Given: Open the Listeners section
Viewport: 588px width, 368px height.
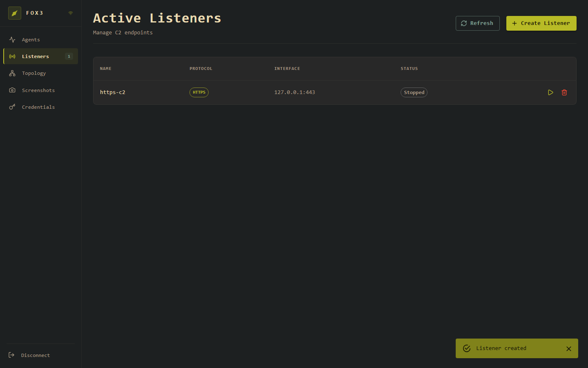Looking at the screenshot, I should pyautogui.click(x=40, y=56).
